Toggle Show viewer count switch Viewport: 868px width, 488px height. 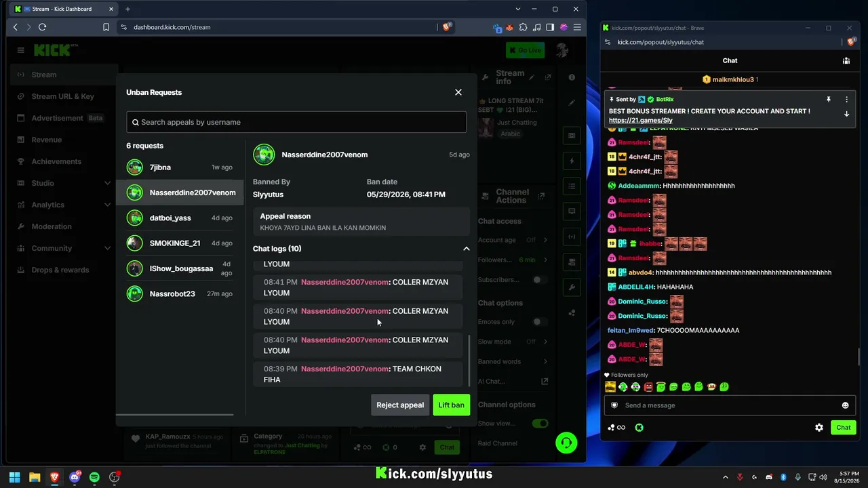coord(540,424)
